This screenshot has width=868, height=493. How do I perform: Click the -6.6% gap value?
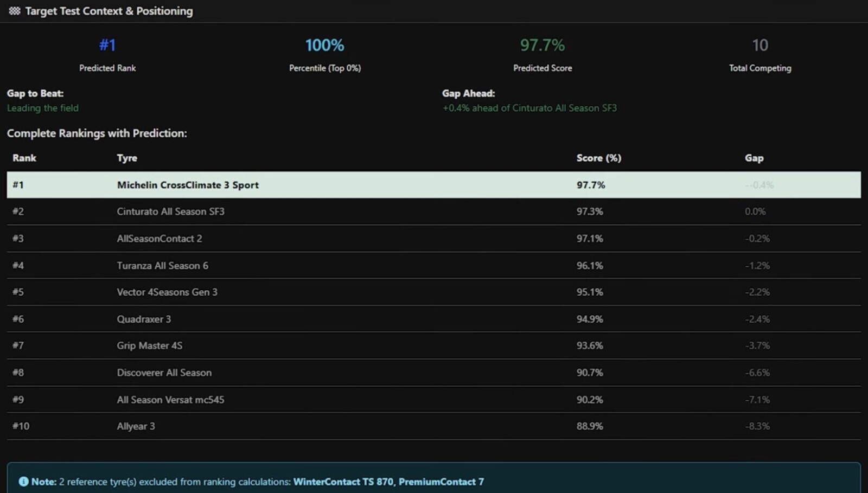tap(757, 373)
